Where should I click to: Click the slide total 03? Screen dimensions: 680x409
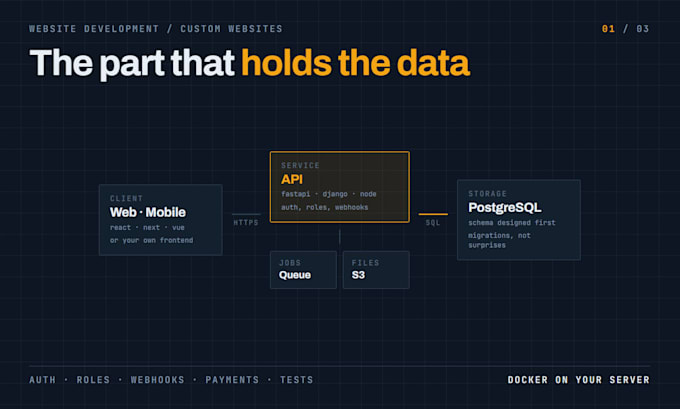643,29
